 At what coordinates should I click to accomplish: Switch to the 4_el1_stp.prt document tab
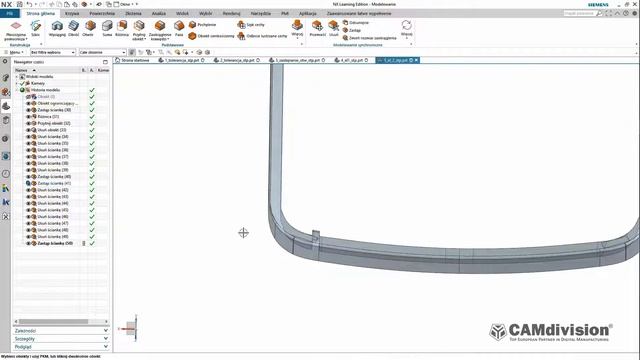tap(351, 60)
